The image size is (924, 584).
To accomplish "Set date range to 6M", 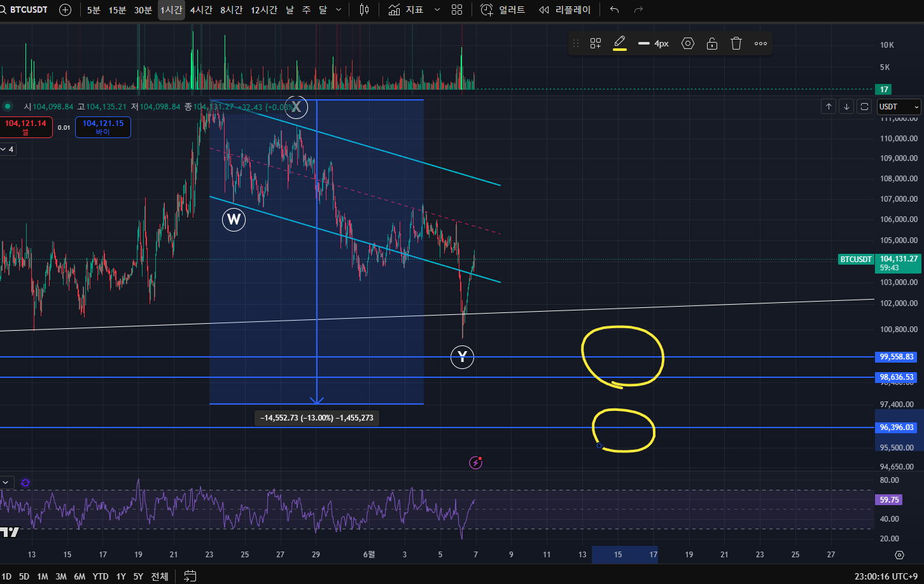I will tap(79, 576).
